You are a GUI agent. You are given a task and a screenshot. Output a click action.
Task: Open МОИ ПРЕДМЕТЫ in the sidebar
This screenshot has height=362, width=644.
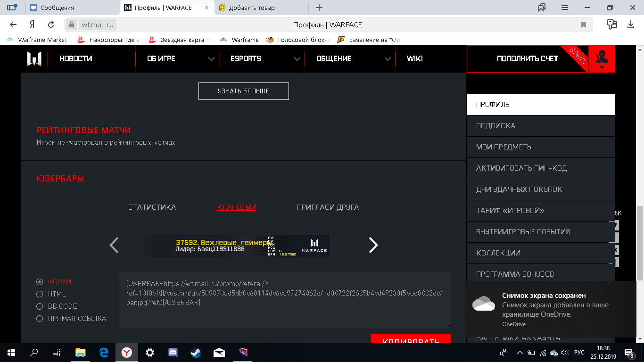(x=541, y=147)
